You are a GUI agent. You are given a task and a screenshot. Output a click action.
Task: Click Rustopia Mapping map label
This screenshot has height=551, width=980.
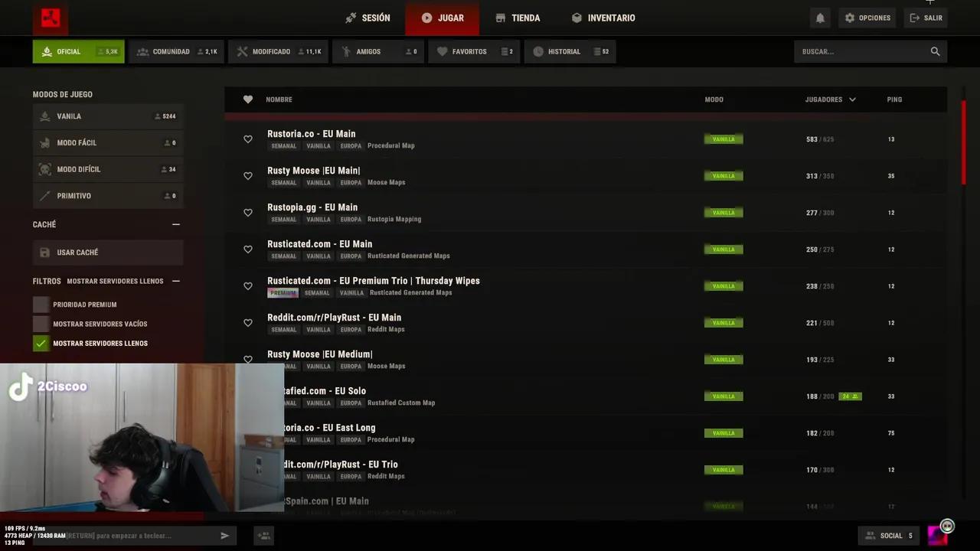point(394,219)
